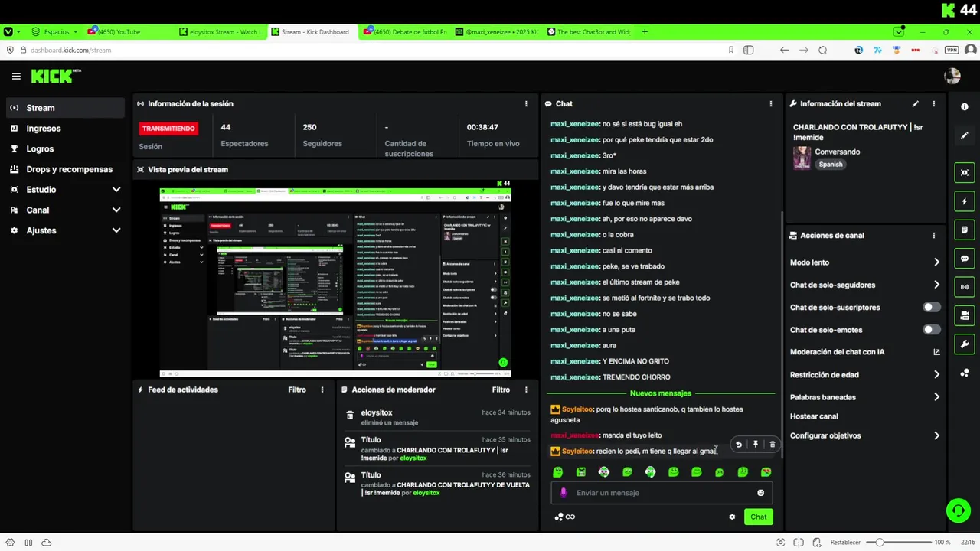Jump to Nuevos mensajes in chat

[660, 393]
